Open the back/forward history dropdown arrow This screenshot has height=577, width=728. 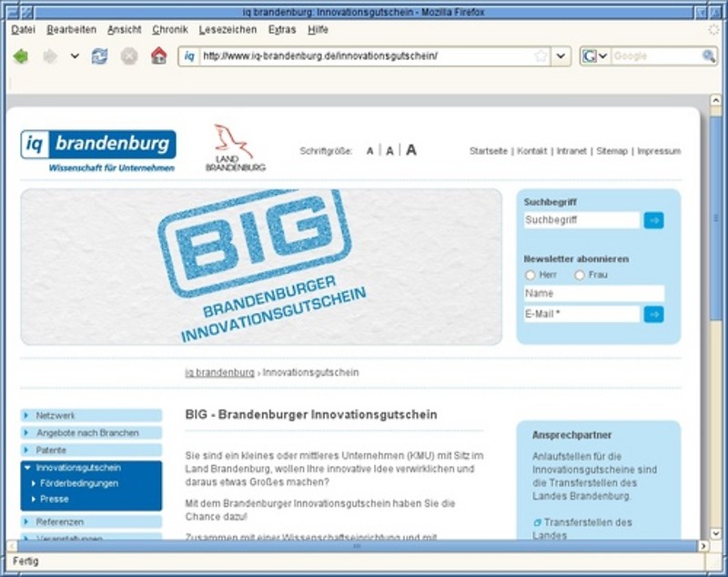[75, 56]
